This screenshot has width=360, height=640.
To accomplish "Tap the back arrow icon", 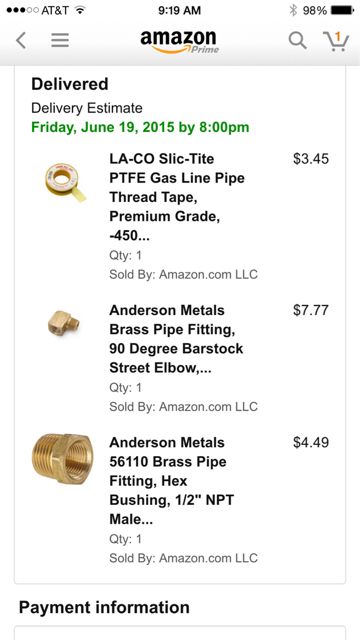I will (x=21, y=40).
